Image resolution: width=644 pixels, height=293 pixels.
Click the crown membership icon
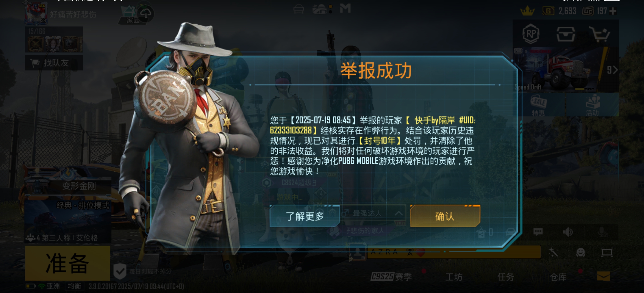[x=527, y=11]
